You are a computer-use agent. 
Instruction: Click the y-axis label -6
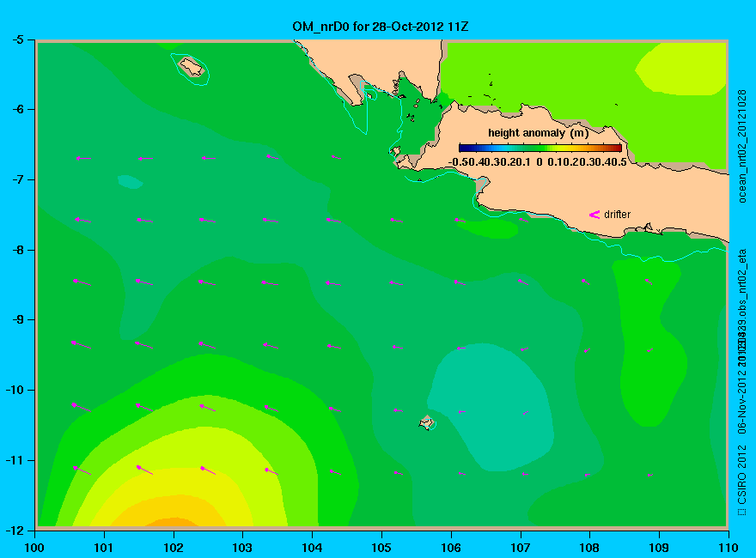(17, 109)
